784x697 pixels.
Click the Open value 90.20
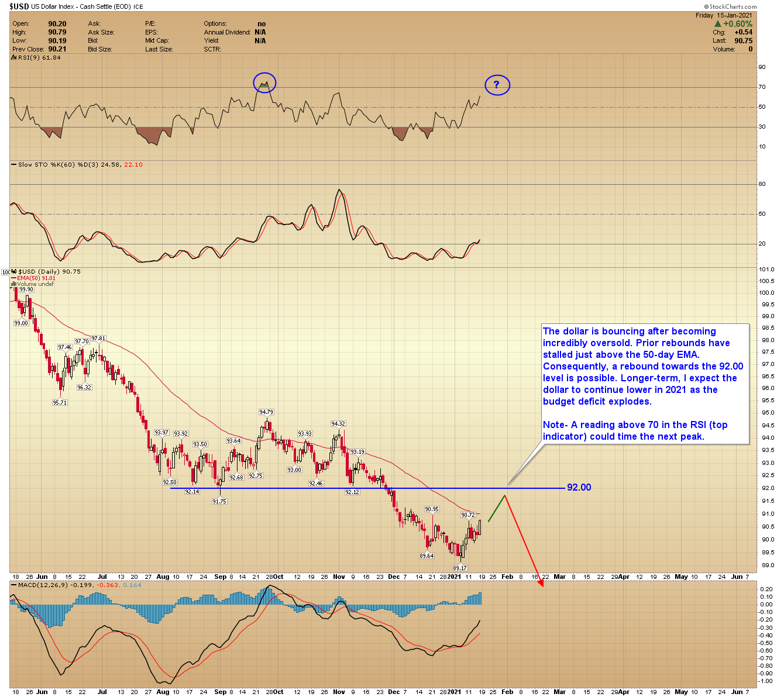tap(57, 24)
